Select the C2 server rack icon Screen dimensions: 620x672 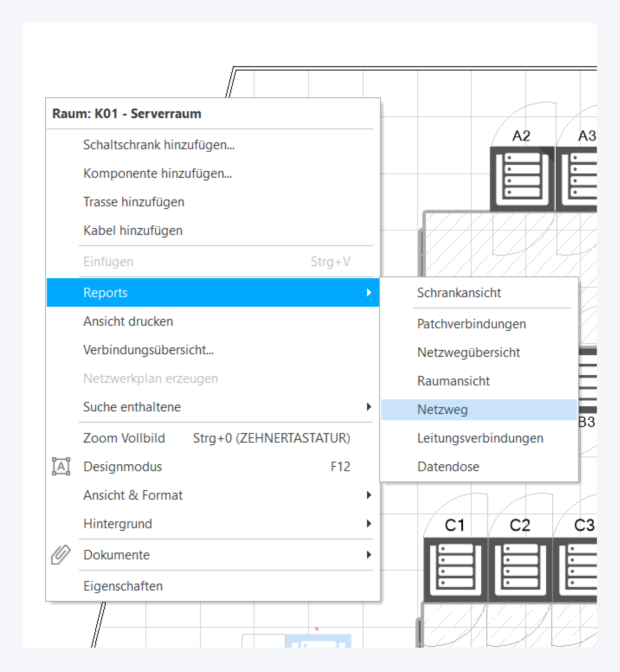coord(520,570)
